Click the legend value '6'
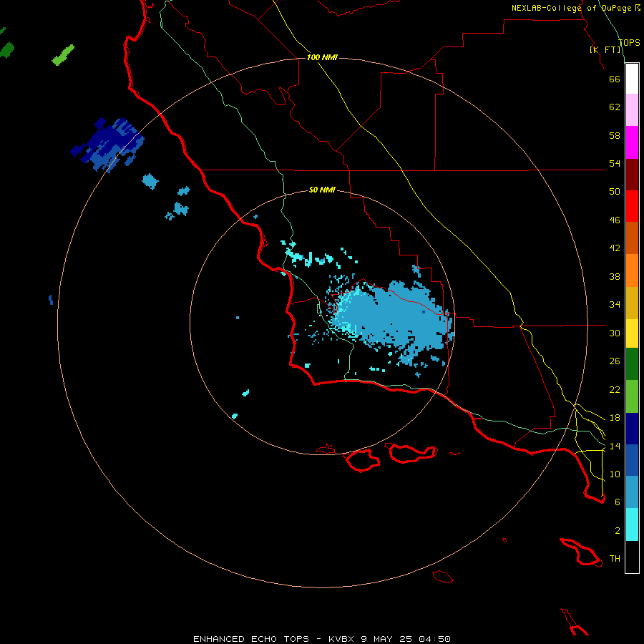 pyautogui.click(x=618, y=502)
